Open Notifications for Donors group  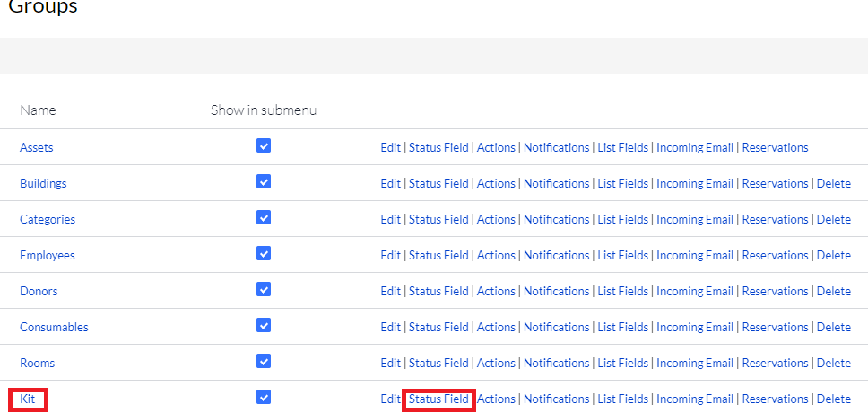point(556,292)
